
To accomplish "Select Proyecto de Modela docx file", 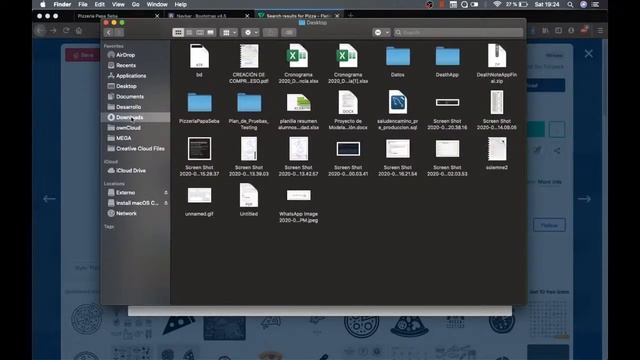I will click(348, 102).
